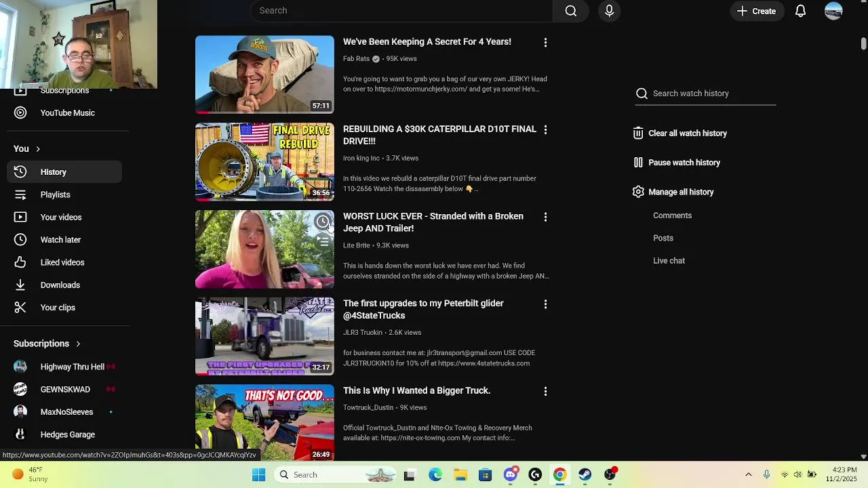The height and width of the screenshot is (488, 868).
Task: Click the Create button
Action: [x=756, y=11]
